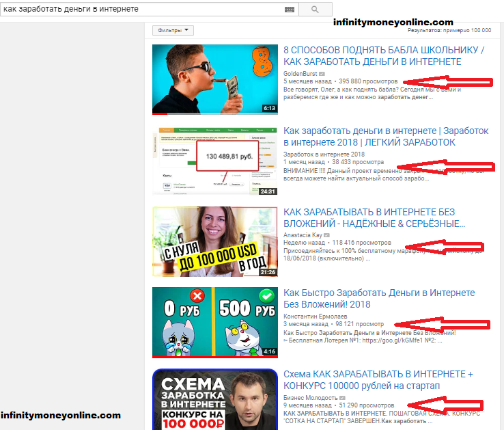504x430 pixels.
Task: Click the 21:26 duration badge
Action: click(x=268, y=272)
